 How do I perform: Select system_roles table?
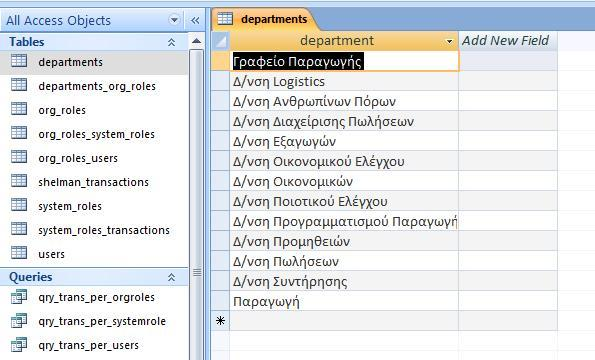94,206
